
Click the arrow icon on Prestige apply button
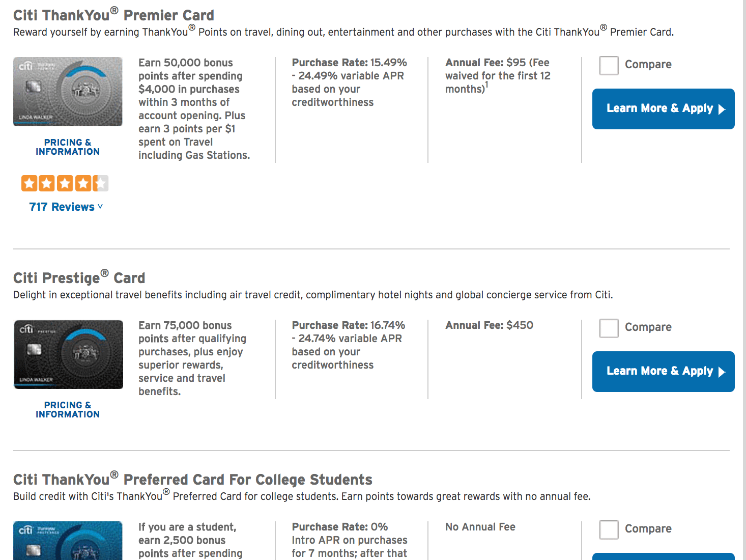pos(722,372)
